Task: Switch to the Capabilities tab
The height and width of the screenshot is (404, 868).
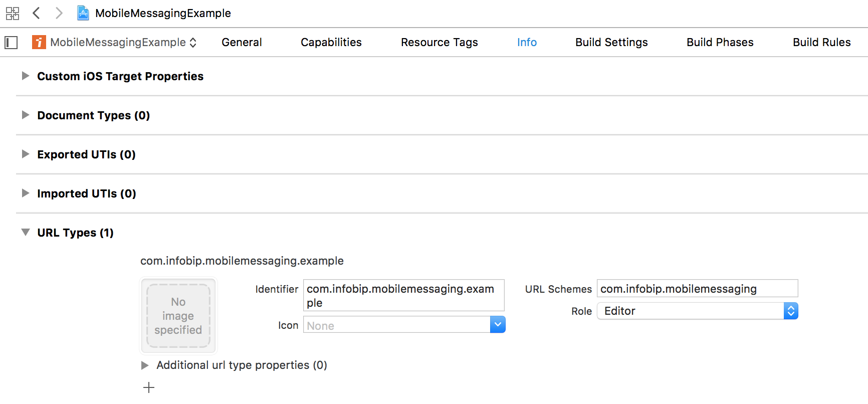Action: 331,42
